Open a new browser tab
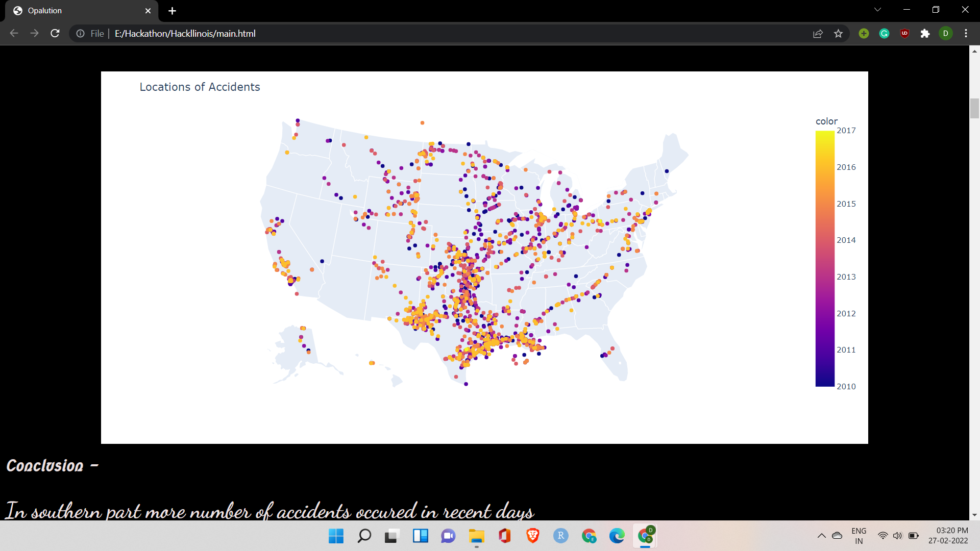Screen dimensions: 980x551 click(x=172, y=11)
